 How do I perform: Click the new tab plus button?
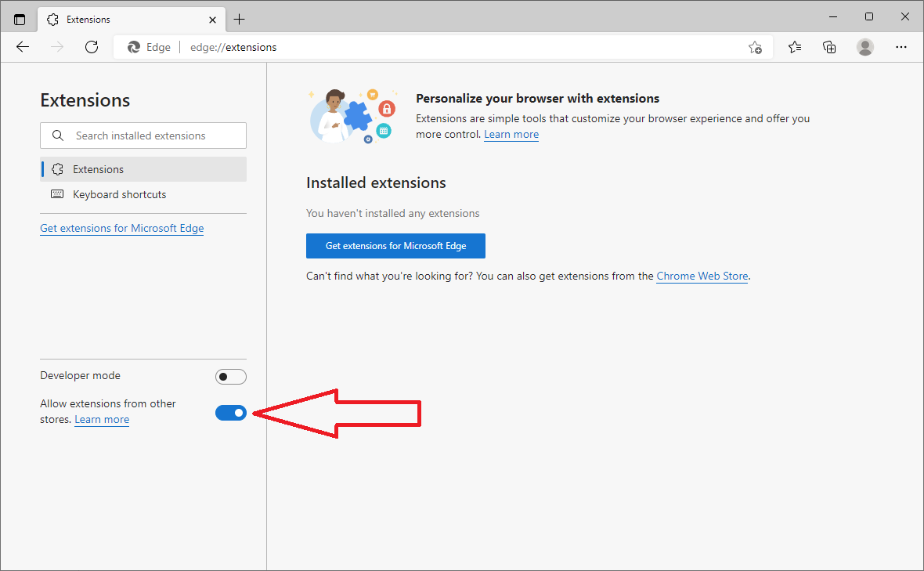[239, 20]
